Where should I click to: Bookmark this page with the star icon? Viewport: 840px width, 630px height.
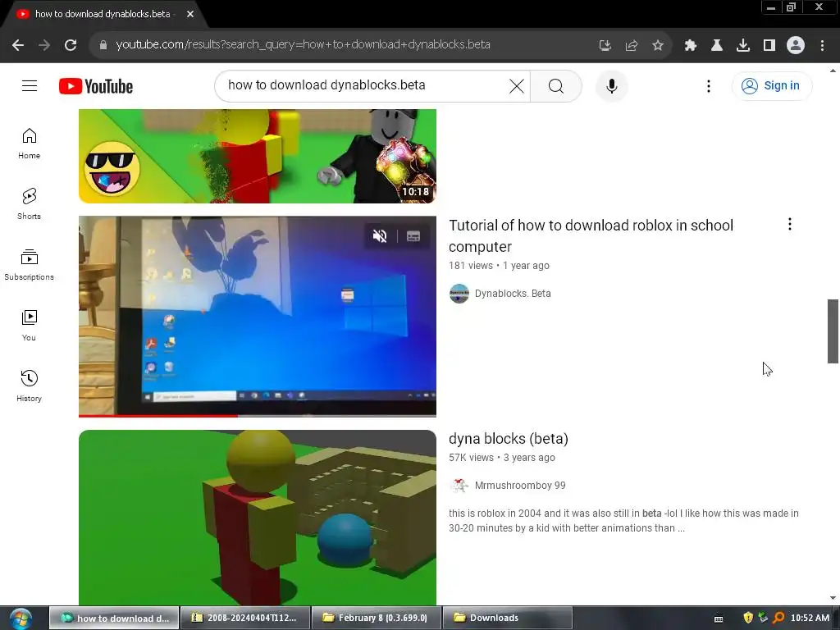point(658,46)
